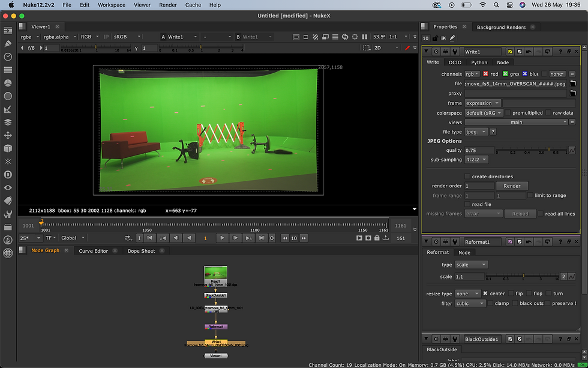Click the Write1 file path field
This screenshot has width=588, height=368.
pos(515,83)
